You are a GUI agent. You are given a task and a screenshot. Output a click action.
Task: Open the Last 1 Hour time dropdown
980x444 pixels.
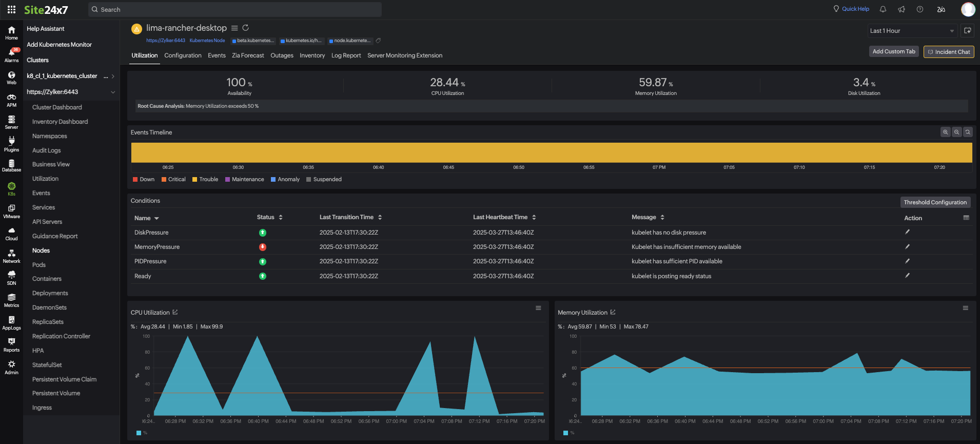click(912, 31)
